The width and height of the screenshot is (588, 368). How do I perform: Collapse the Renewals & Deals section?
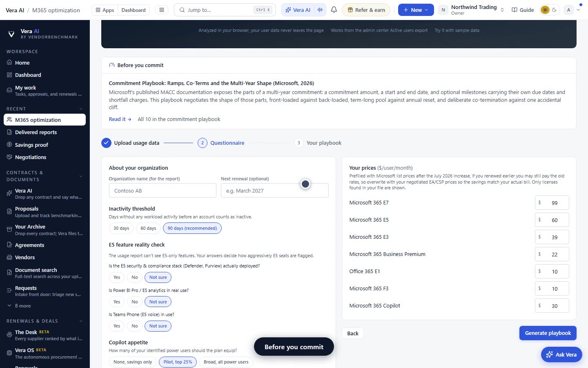coord(81,321)
